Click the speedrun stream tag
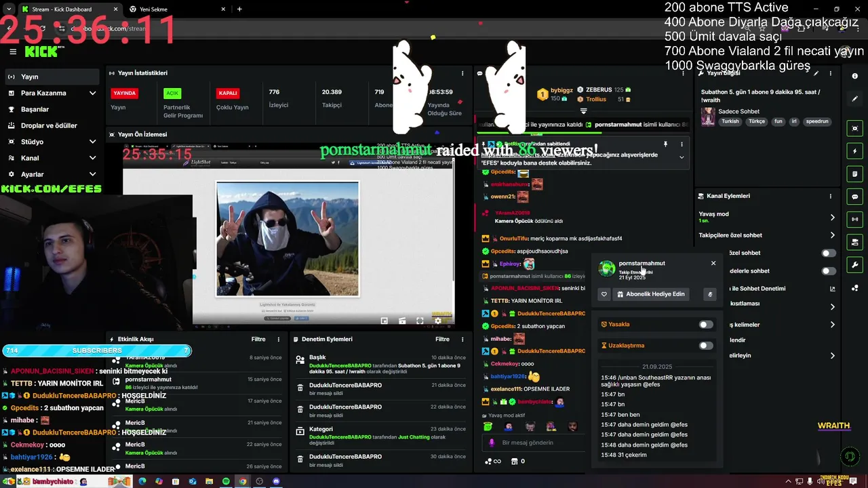The width and height of the screenshot is (868, 488). point(817,121)
